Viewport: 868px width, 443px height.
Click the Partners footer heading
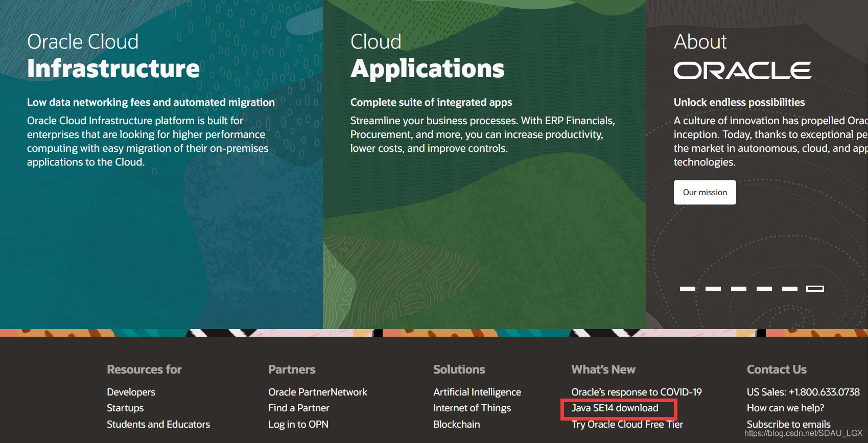tap(292, 369)
